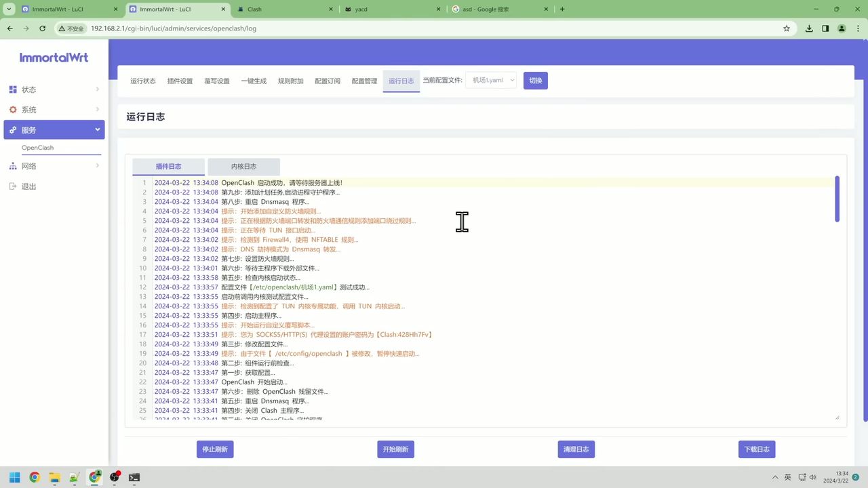Open the browser downloads icon
The image size is (868, 488).
tap(808, 28)
